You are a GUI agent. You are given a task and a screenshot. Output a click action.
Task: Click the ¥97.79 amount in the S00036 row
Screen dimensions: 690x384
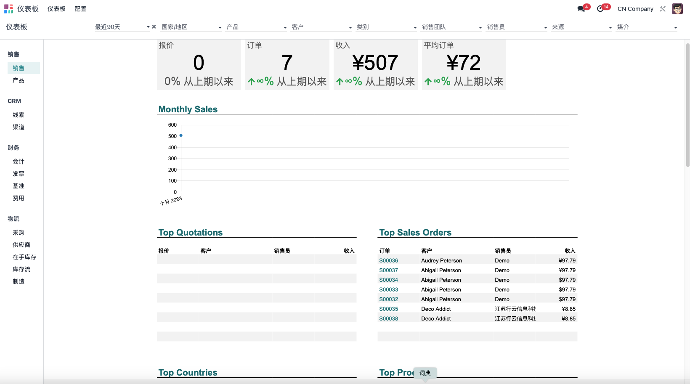[x=567, y=260]
